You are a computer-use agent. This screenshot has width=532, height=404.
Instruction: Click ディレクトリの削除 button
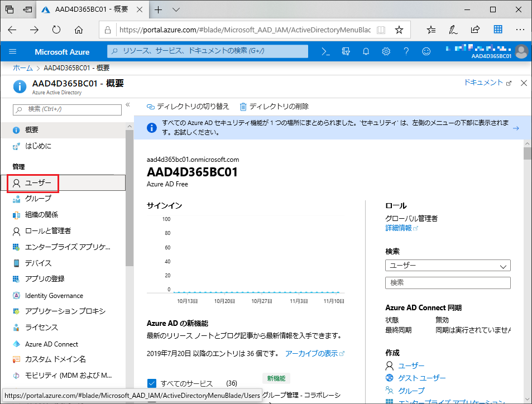point(274,106)
